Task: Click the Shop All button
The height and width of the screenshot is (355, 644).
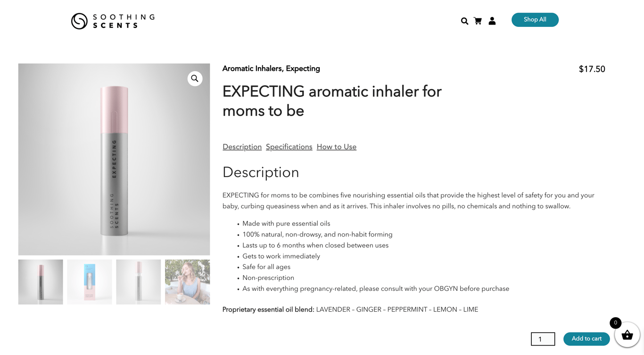Action: [535, 19]
